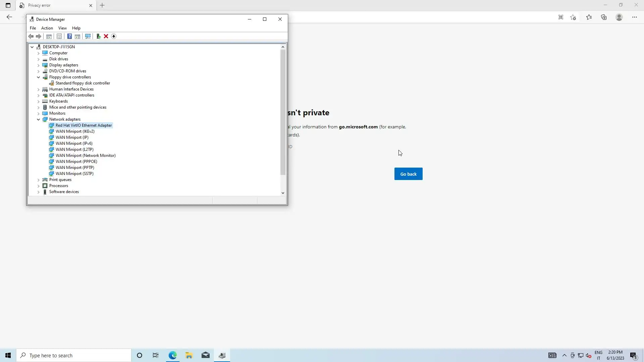Click the Scan for hardware changes icon
Screen dimensions: 644x362
[88, 36]
